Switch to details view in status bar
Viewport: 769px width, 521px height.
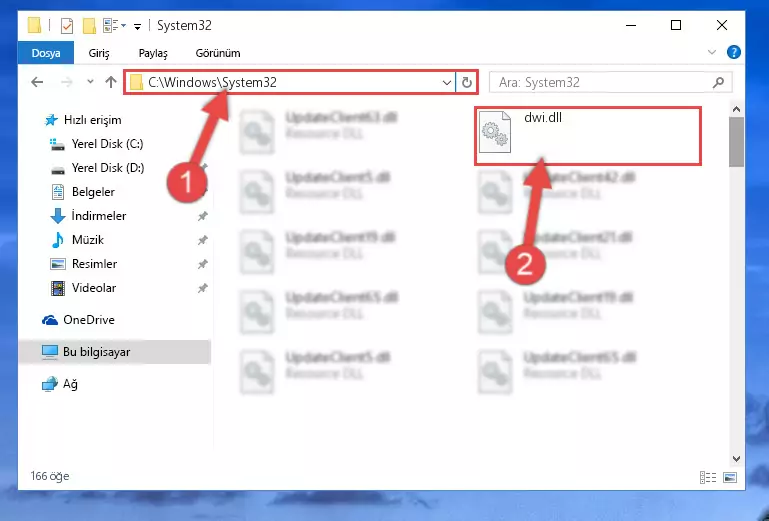click(708, 477)
